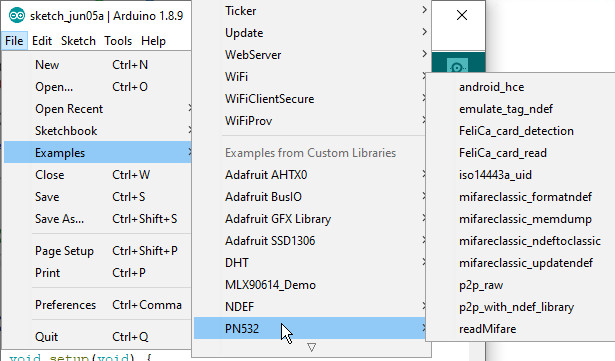This screenshot has width=615, height=361.
Task: Select Save As... in the File menu
Action: click(x=97, y=219)
